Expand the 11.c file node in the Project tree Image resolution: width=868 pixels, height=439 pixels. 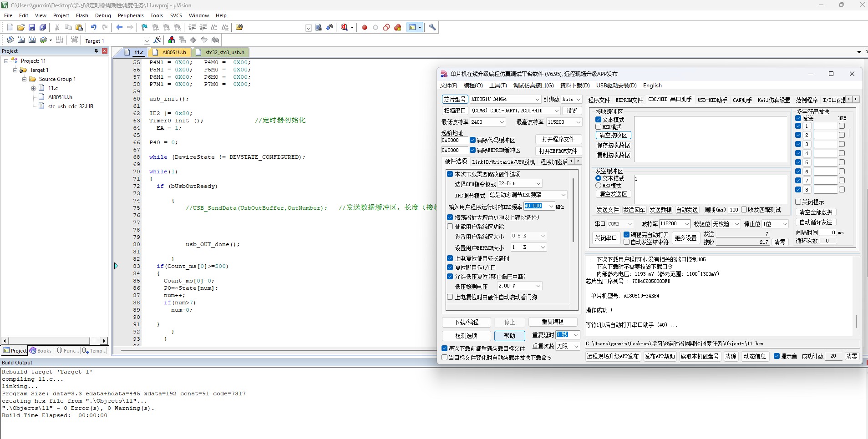coord(33,88)
